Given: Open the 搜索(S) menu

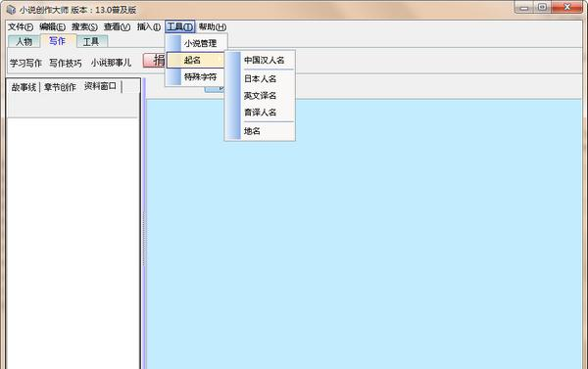Looking at the screenshot, I should click(84, 27).
